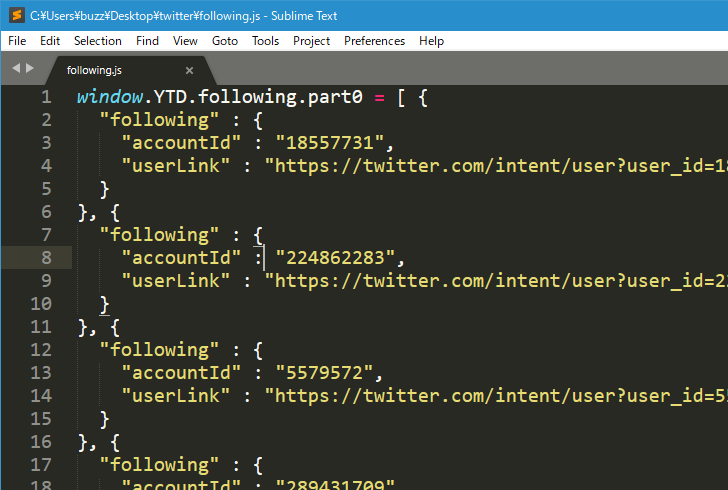Click the twitter.com URL on line 14

click(x=496, y=396)
